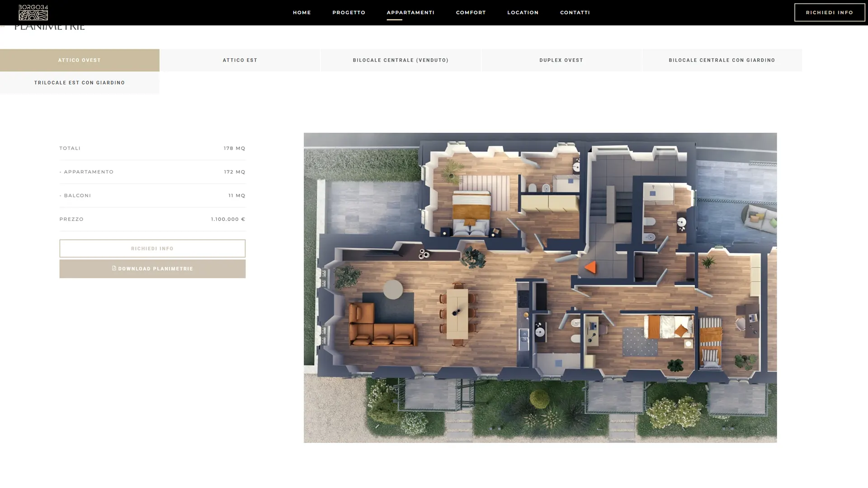Click APPARTAMENTI in the navigation bar
868x488 pixels.
[410, 12]
